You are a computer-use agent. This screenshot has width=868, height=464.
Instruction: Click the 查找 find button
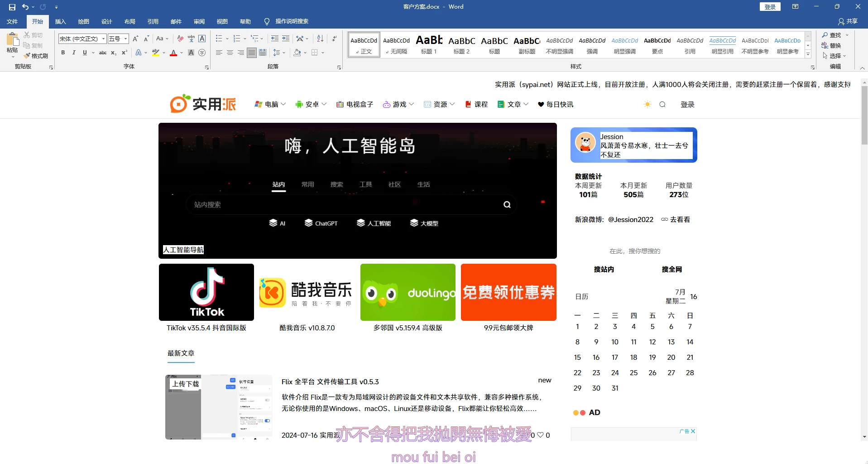tap(832, 35)
